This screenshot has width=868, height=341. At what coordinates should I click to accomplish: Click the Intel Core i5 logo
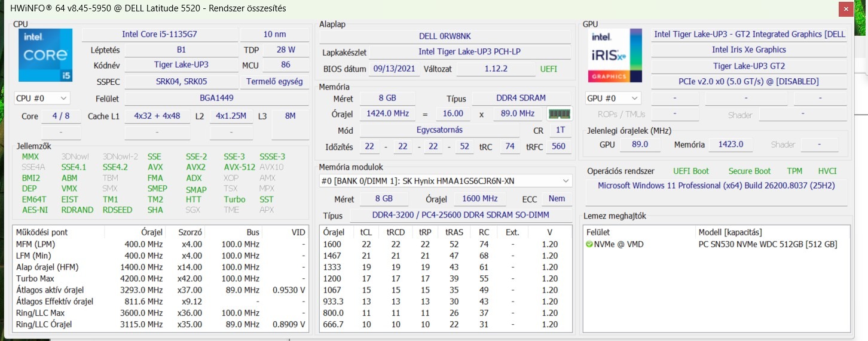tap(45, 55)
